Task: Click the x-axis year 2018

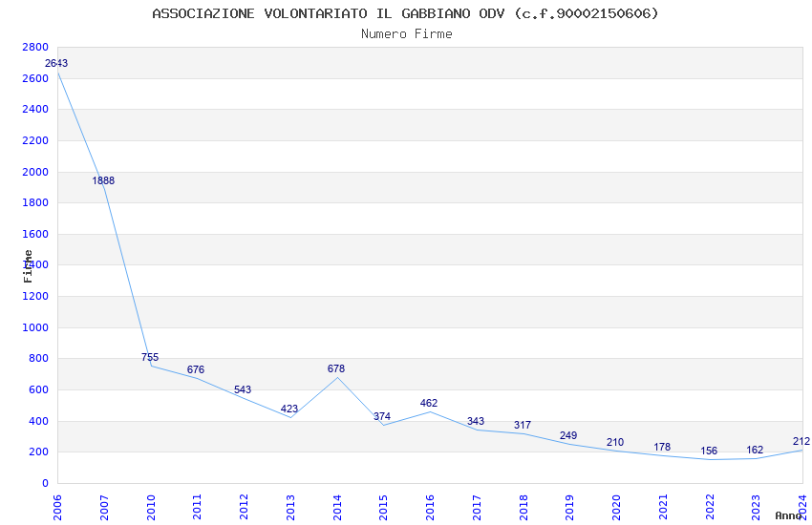Action: point(524,507)
